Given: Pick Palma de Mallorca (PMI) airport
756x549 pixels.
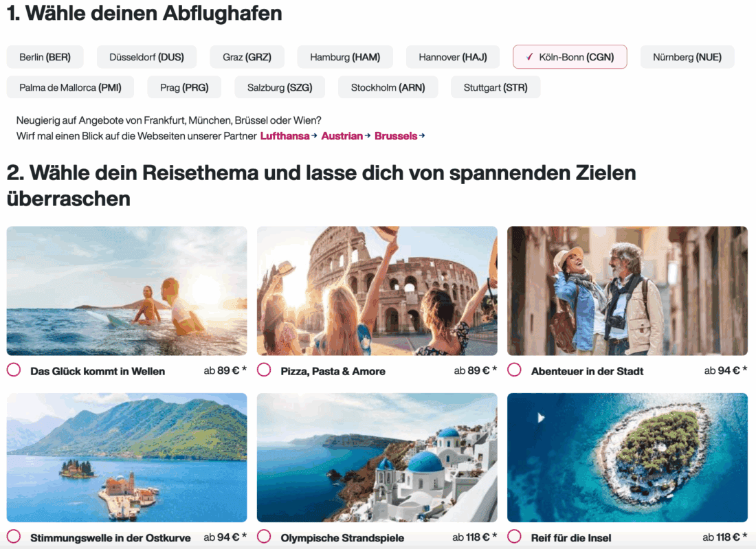Looking at the screenshot, I should click(70, 87).
